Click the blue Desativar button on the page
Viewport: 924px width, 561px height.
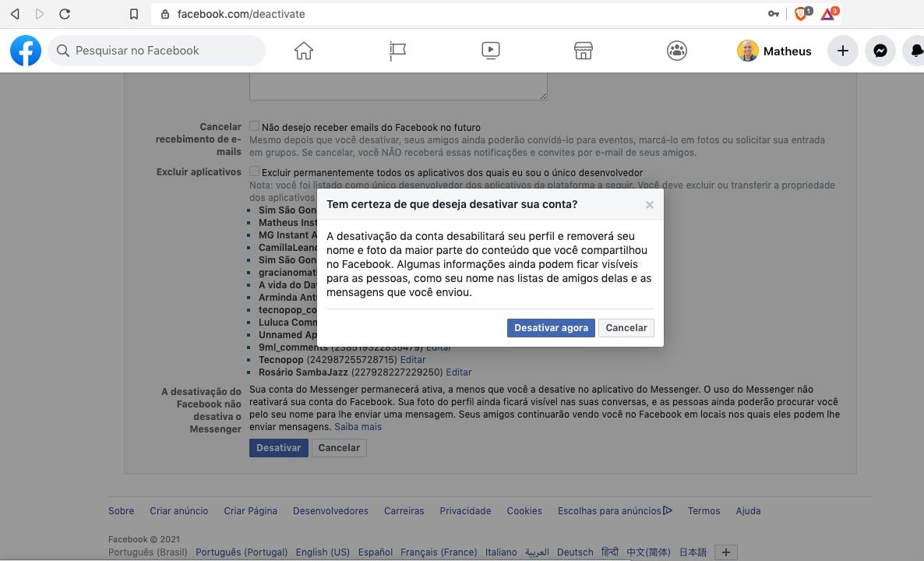(x=278, y=448)
